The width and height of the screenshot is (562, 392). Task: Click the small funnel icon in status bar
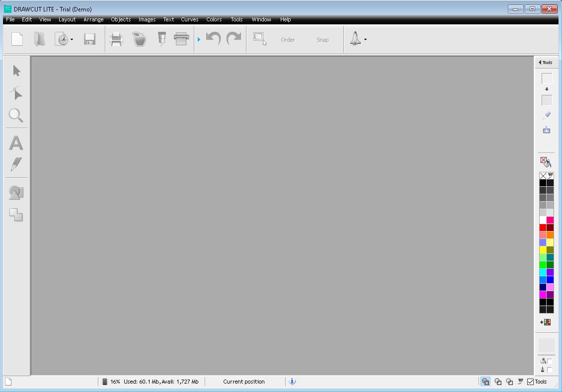point(520,381)
